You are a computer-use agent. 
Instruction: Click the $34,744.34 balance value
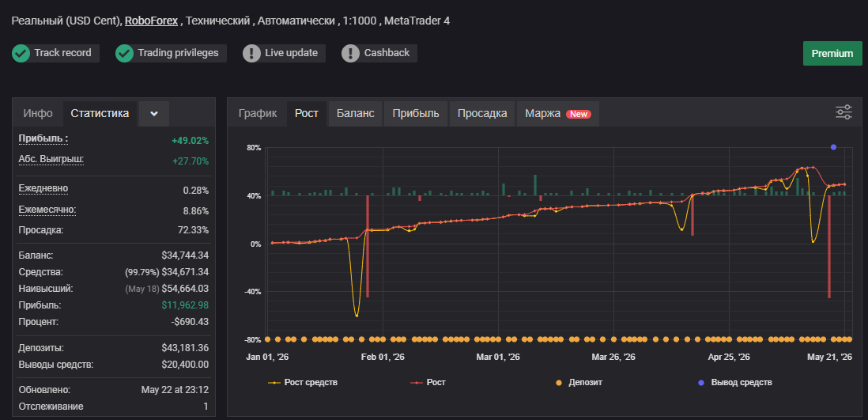[x=185, y=255]
